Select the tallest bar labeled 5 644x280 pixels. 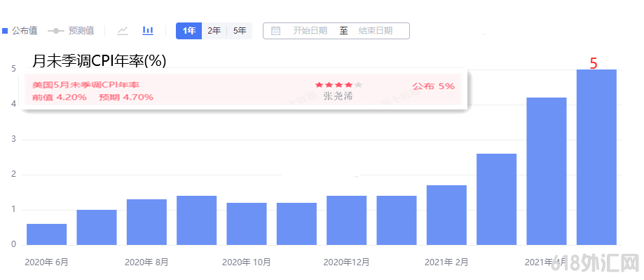[x=597, y=157]
